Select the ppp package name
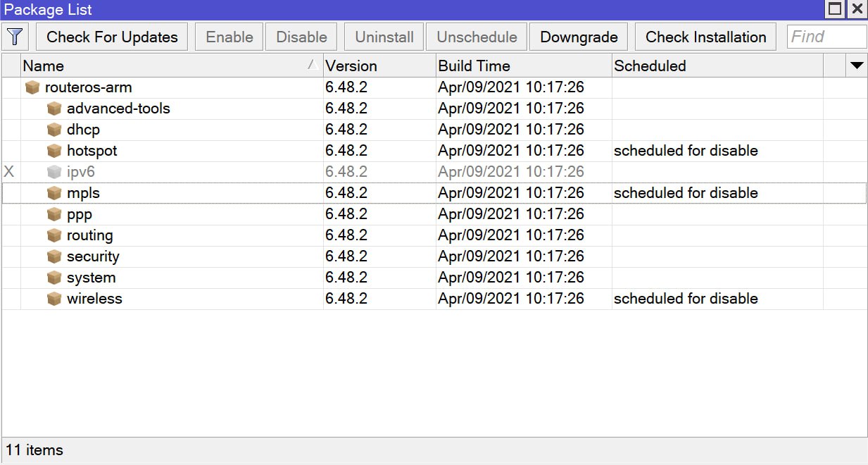 coord(80,214)
